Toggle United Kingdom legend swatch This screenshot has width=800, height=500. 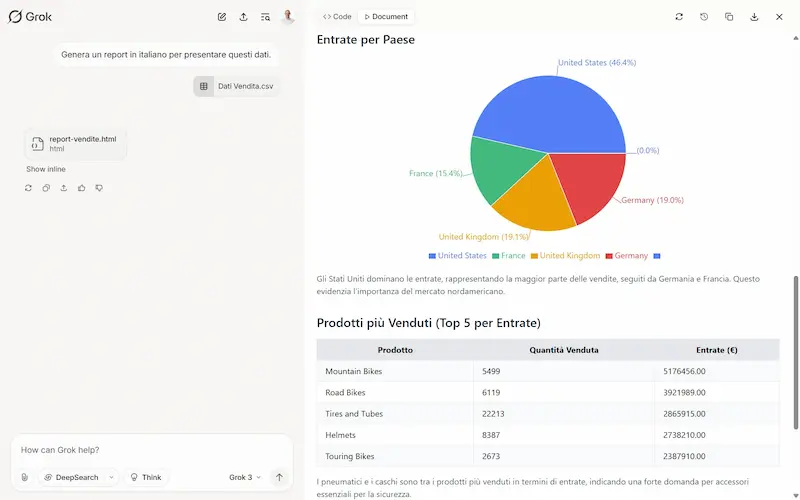534,256
